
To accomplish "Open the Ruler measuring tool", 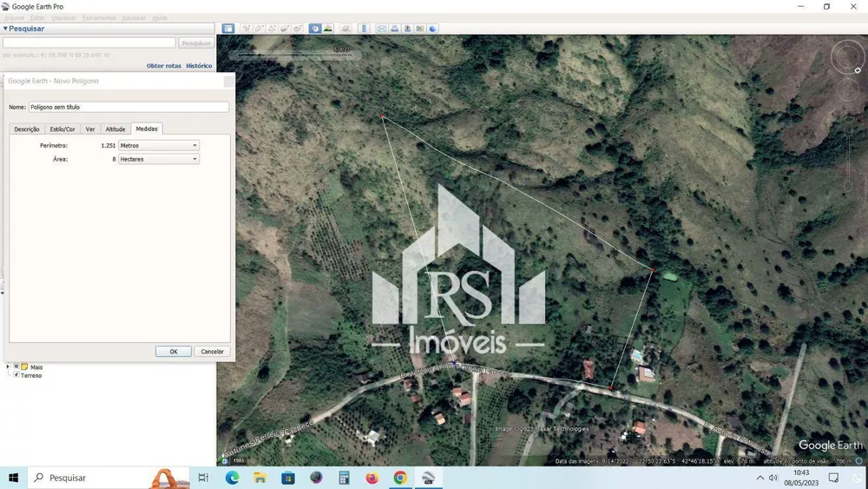I will click(364, 29).
